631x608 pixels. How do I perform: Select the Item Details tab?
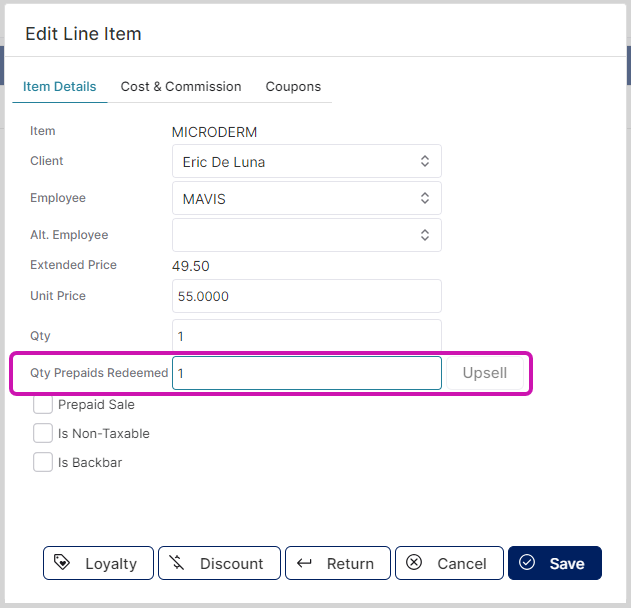pos(60,87)
